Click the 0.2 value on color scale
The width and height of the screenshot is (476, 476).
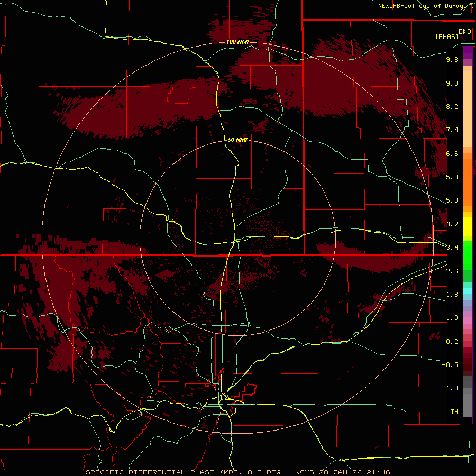pyautogui.click(x=452, y=342)
